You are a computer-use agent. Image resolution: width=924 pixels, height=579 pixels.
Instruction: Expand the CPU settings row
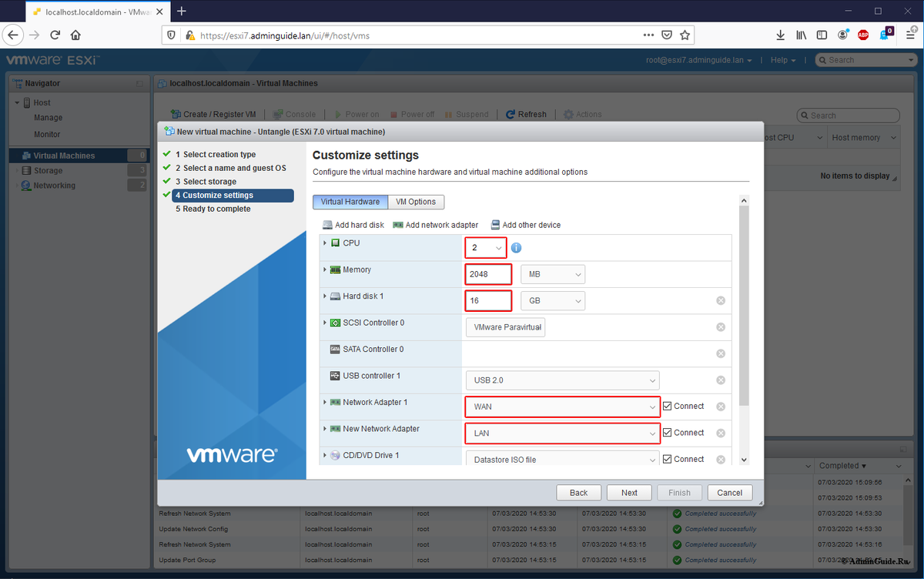[325, 243]
